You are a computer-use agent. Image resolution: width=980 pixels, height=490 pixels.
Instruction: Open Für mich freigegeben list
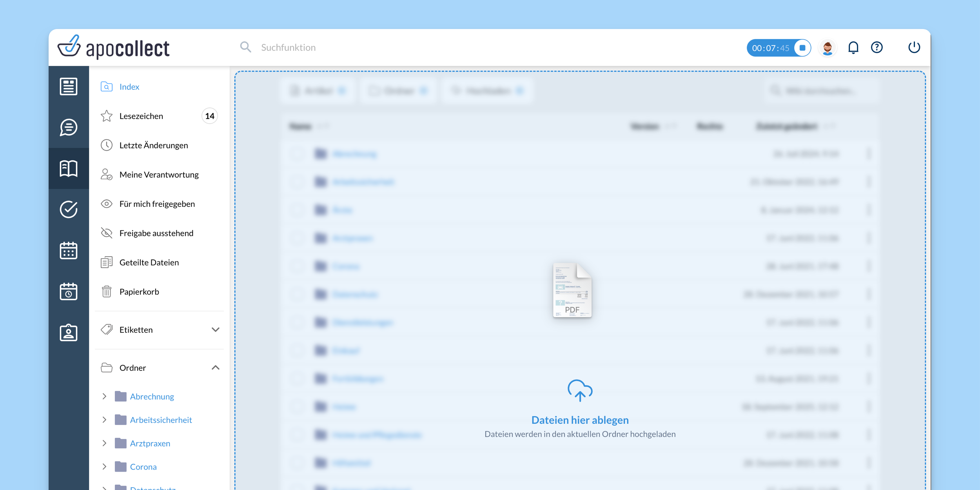pos(157,204)
